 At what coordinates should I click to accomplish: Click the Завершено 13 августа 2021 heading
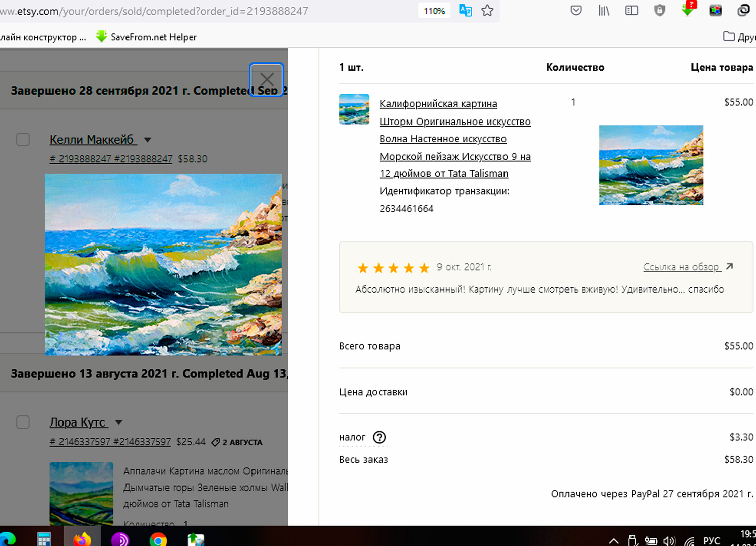[x=149, y=374]
